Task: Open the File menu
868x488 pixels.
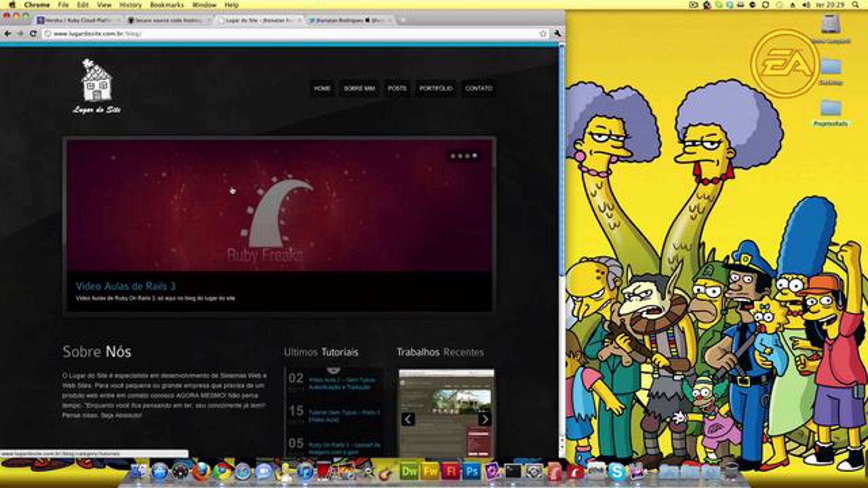Action: coord(63,5)
